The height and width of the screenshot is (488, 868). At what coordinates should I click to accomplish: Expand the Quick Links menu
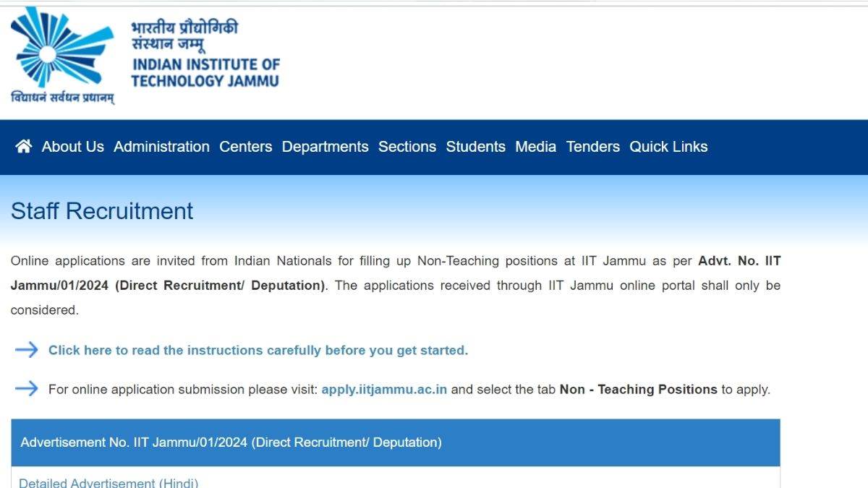point(669,147)
